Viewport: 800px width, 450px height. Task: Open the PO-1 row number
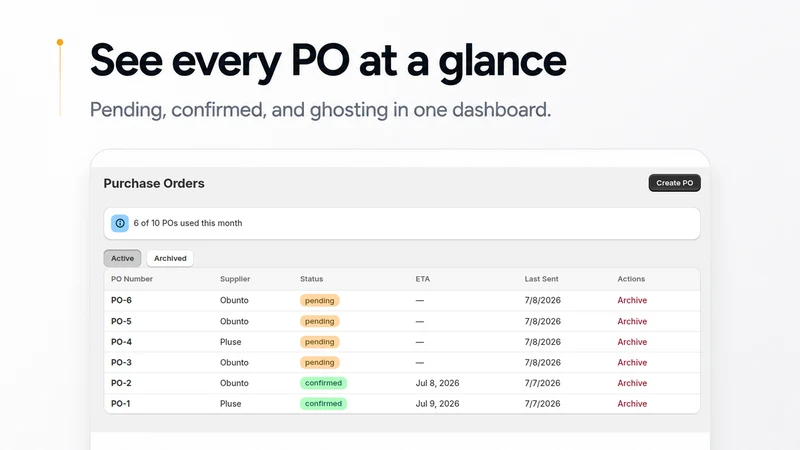coord(121,404)
